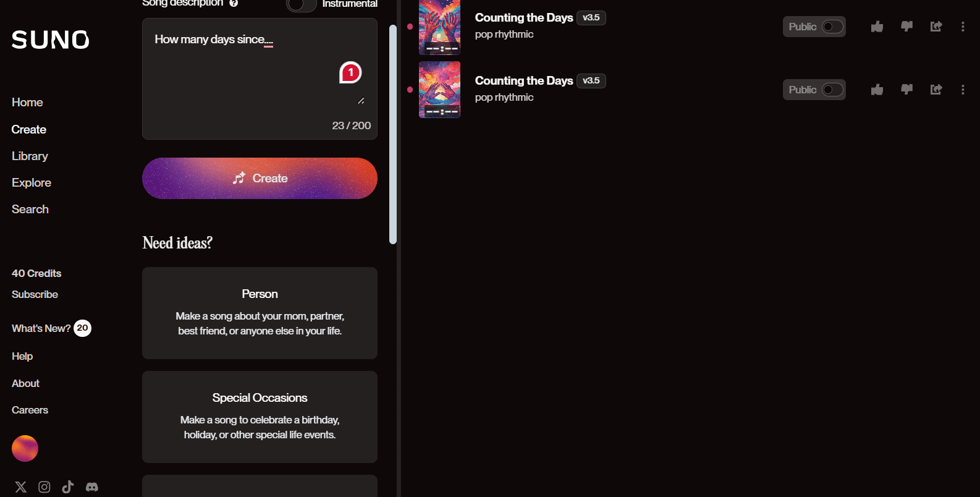Click the song description help icon
980x497 pixels.
pos(234,3)
